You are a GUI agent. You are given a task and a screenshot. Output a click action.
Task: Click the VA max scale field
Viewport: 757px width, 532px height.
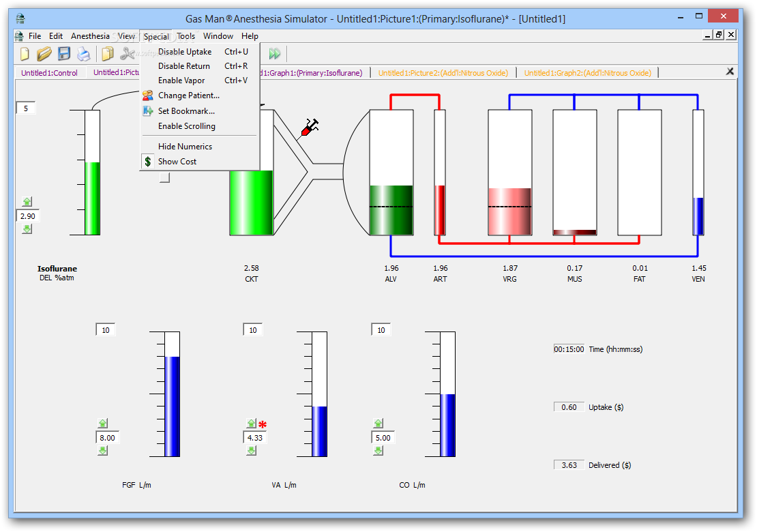(x=253, y=330)
